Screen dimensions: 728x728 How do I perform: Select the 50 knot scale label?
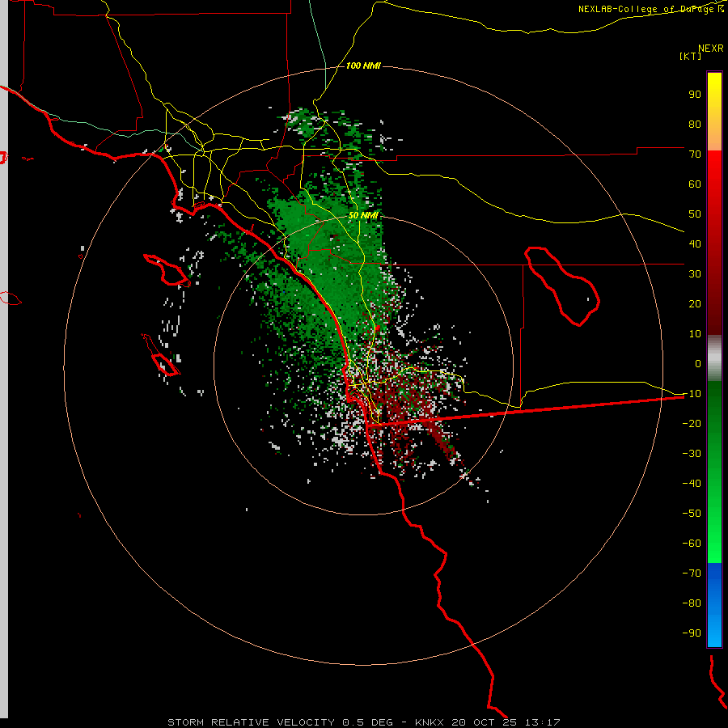[x=695, y=214]
